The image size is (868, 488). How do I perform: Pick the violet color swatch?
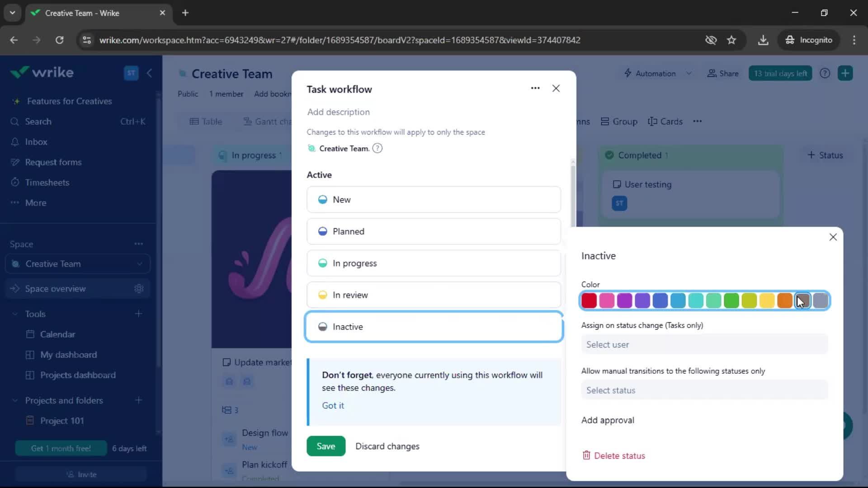tap(642, 300)
